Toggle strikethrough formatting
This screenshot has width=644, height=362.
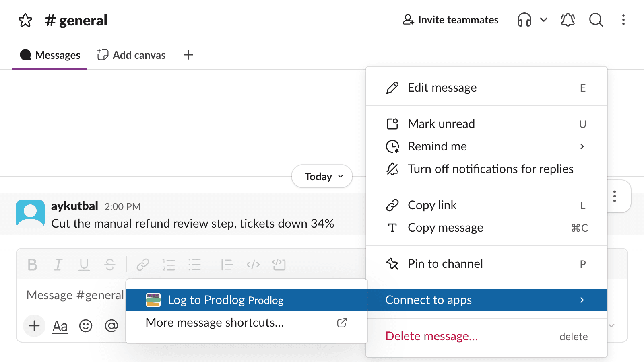tap(110, 265)
